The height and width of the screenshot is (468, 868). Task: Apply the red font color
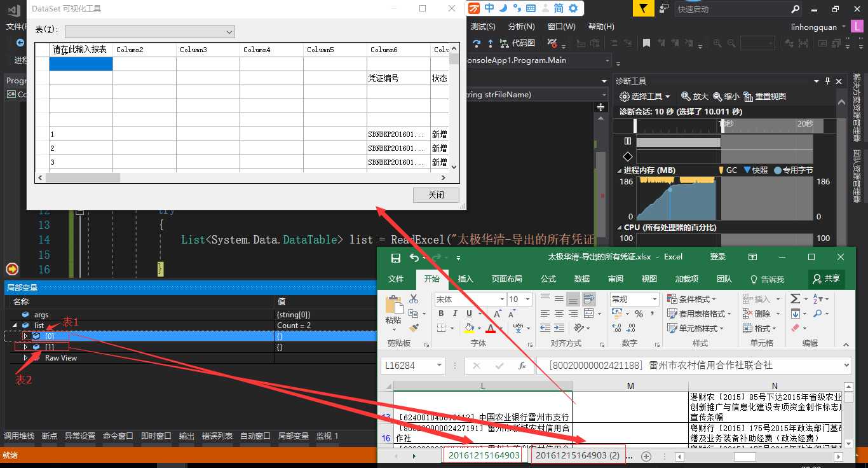pyautogui.click(x=490, y=329)
